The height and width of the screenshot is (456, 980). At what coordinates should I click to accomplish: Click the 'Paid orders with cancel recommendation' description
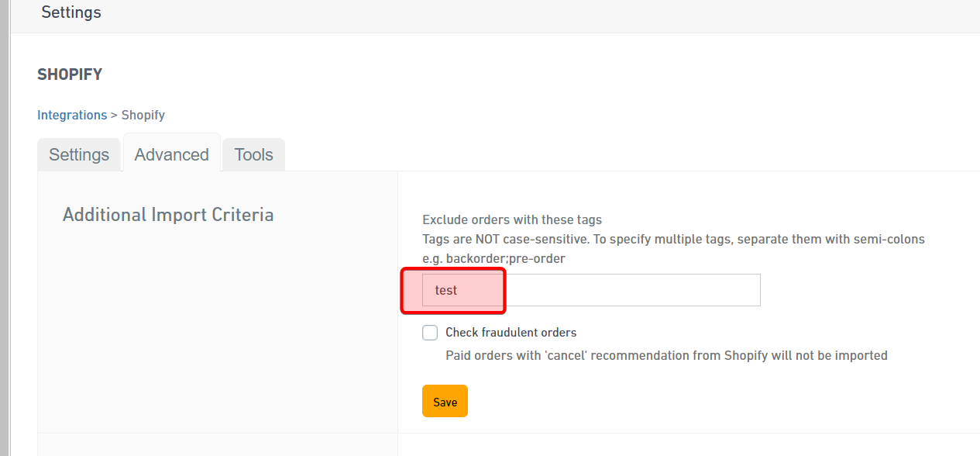666,355
